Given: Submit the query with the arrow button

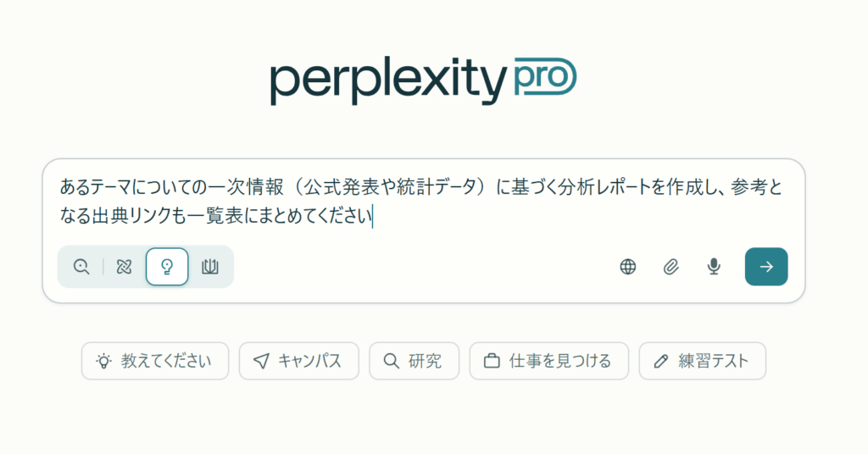Looking at the screenshot, I should point(766,267).
